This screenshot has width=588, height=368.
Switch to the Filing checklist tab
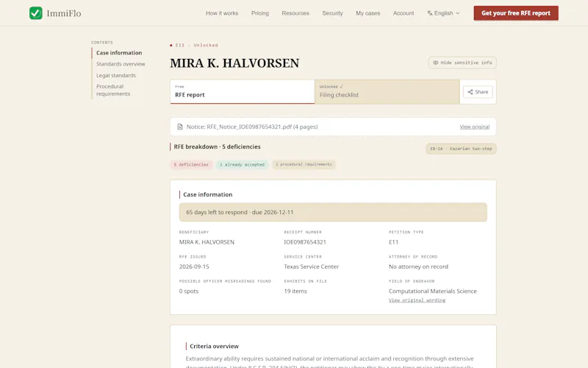pyautogui.click(x=387, y=91)
